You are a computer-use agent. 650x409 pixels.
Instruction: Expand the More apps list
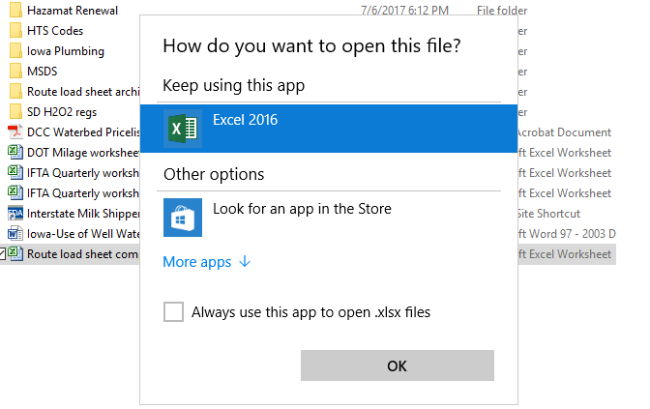(x=207, y=262)
